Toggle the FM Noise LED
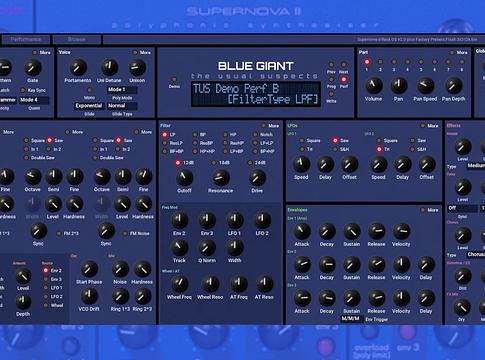485x360 pixels. point(125,233)
